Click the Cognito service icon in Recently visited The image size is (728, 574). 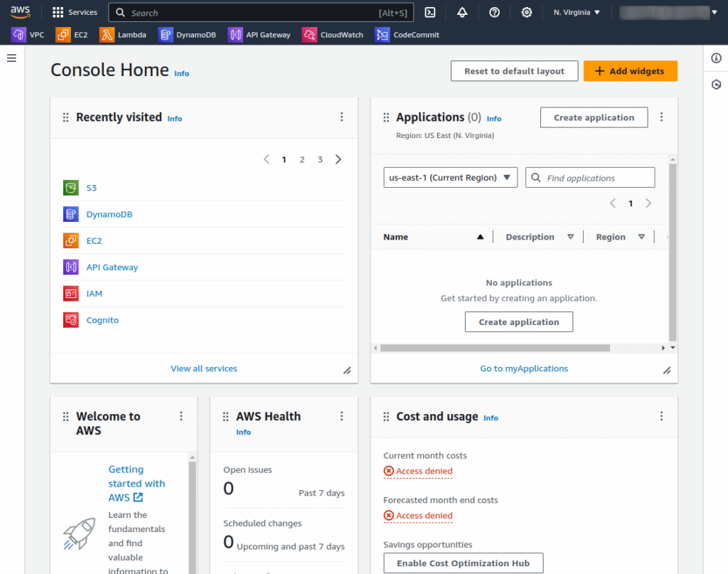point(70,320)
